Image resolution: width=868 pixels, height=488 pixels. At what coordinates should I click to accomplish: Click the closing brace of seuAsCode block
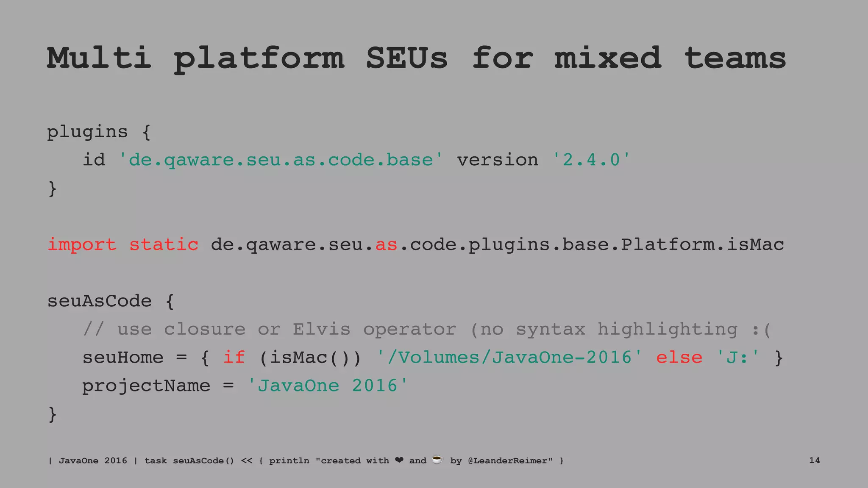pos(52,414)
